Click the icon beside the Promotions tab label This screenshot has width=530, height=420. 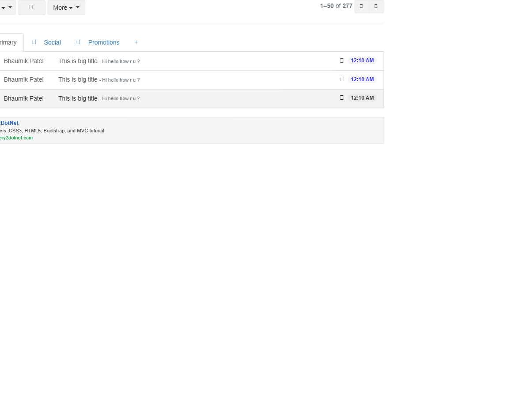point(78,42)
